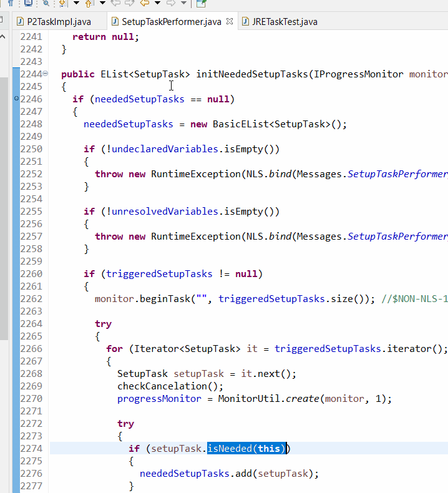
Task: Click the for keyword on line 2266
Action: pyautogui.click(x=114, y=349)
